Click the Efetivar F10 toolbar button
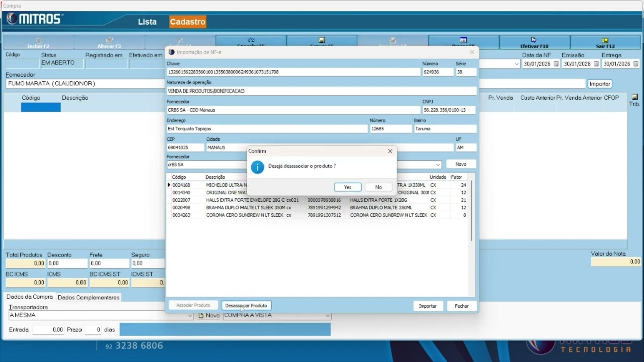Image resolution: width=644 pixels, height=362 pixels. coord(534,42)
